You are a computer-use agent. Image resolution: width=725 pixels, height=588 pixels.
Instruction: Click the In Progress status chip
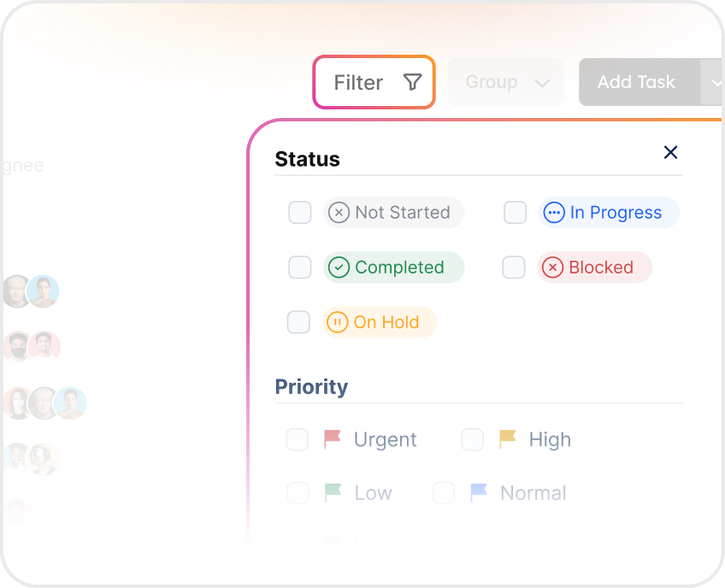pos(608,213)
